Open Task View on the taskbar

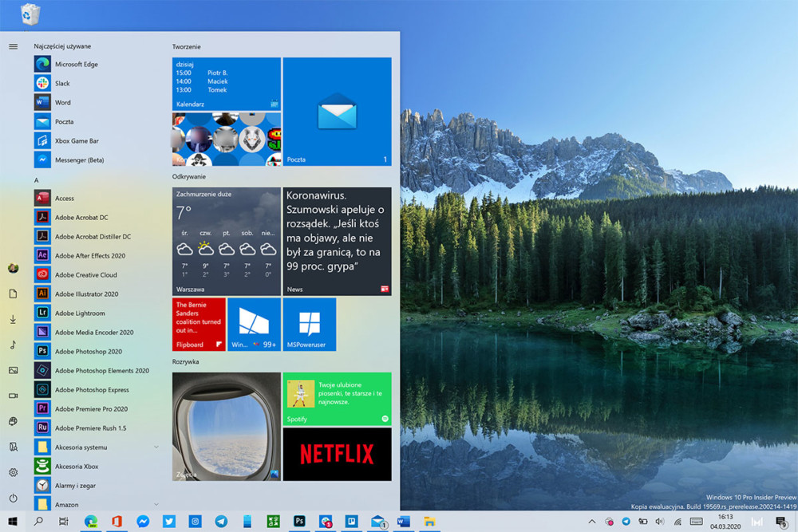(64, 522)
